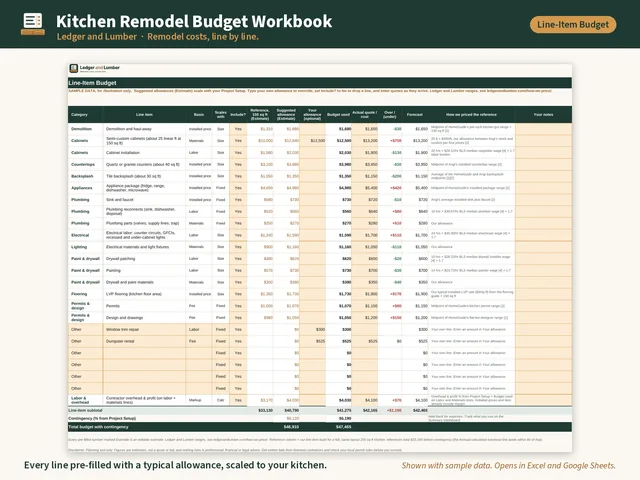Toggle Include Yes for Permits row
The height and width of the screenshot is (480, 640).
238,306
